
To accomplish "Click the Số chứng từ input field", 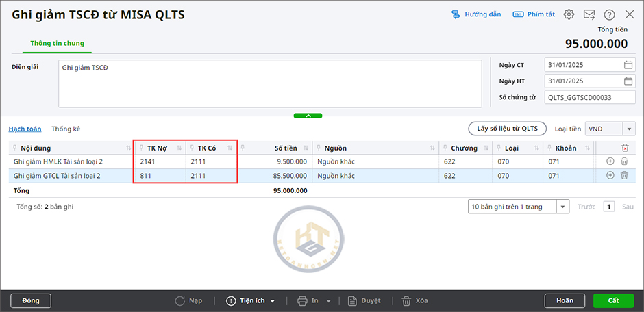I will click(589, 98).
